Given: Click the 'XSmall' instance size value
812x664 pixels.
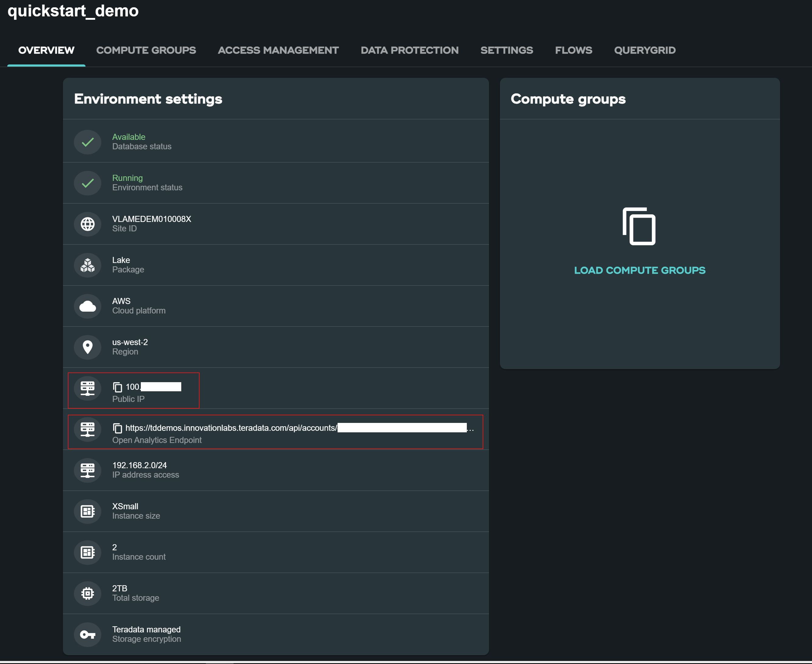Looking at the screenshot, I should coord(125,507).
